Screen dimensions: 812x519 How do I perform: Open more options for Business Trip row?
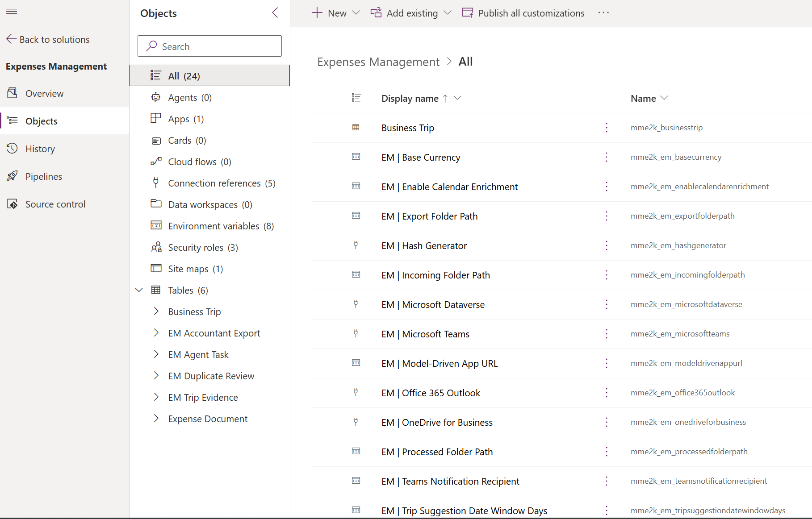pyautogui.click(x=607, y=128)
